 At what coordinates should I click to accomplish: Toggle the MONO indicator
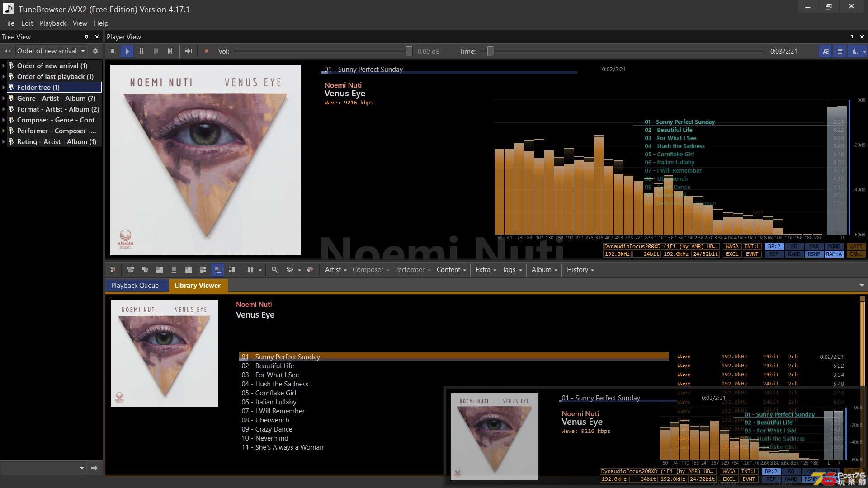point(834,246)
